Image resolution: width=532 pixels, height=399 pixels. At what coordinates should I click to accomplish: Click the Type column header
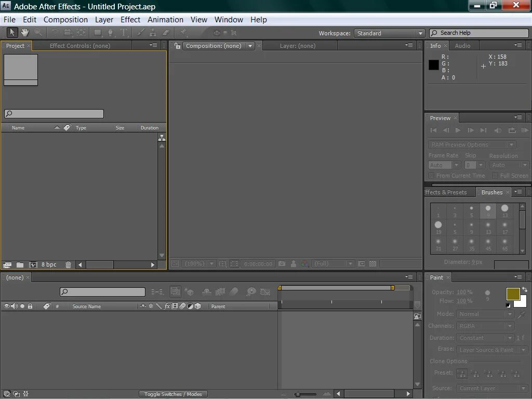pos(81,128)
